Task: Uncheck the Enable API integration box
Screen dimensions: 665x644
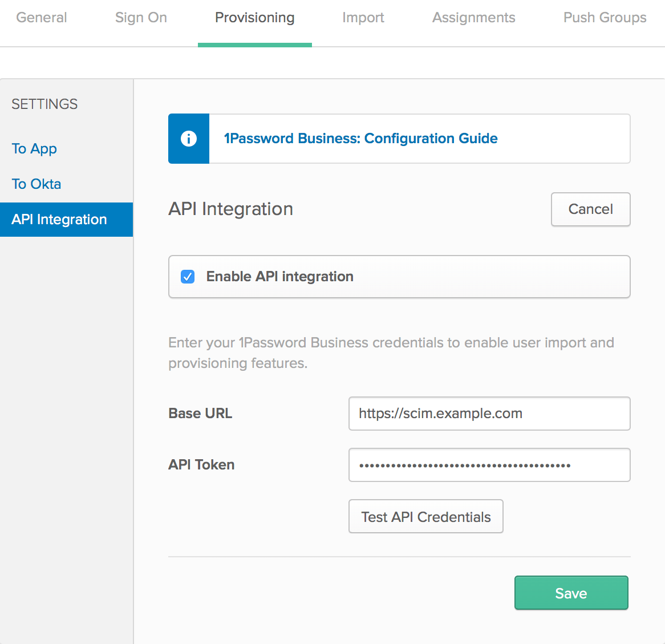Action: pyautogui.click(x=188, y=277)
